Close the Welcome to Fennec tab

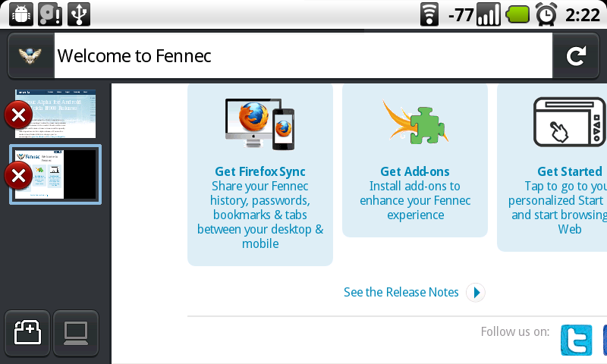click(18, 176)
